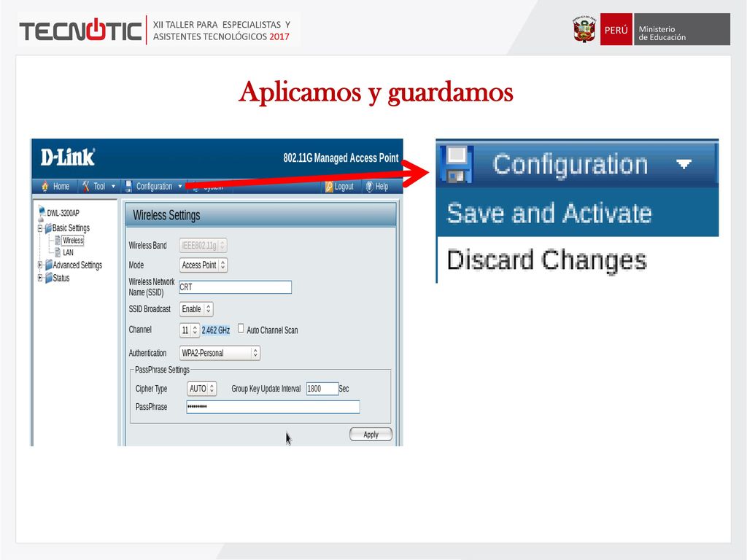Click the Basic Settings folder icon
The height and width of the screenshot is (560, 747).
point(48,228)
